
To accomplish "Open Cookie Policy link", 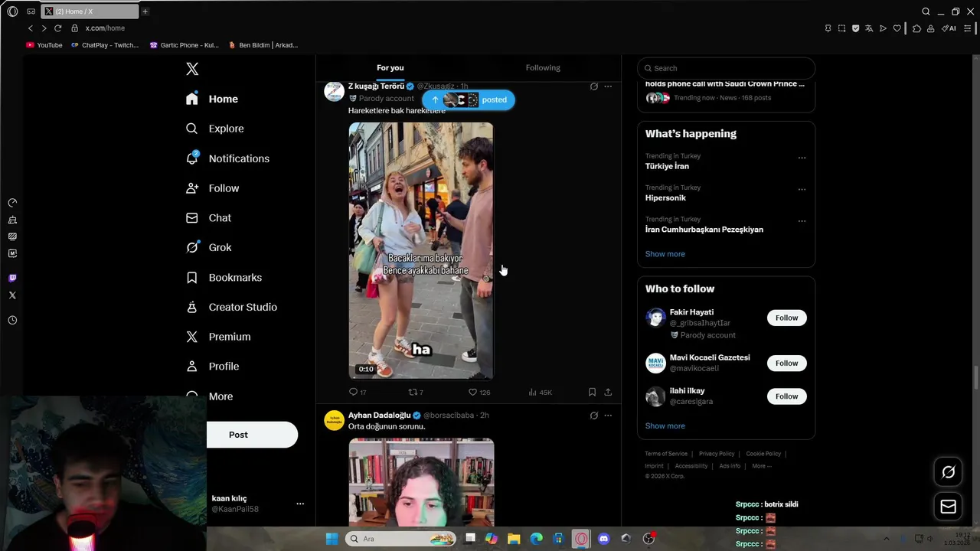I will click(763, 454).
